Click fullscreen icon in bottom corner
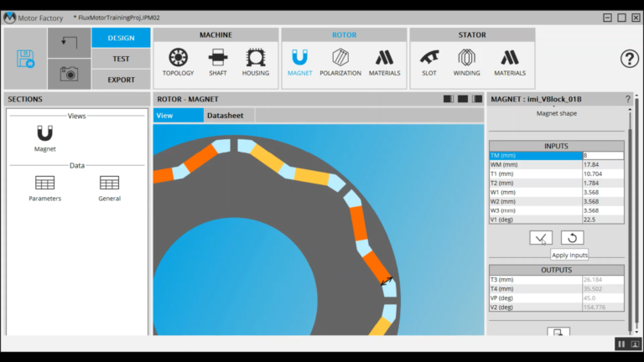The width and height of the screenshot is (644, 362). click(635, 344)
